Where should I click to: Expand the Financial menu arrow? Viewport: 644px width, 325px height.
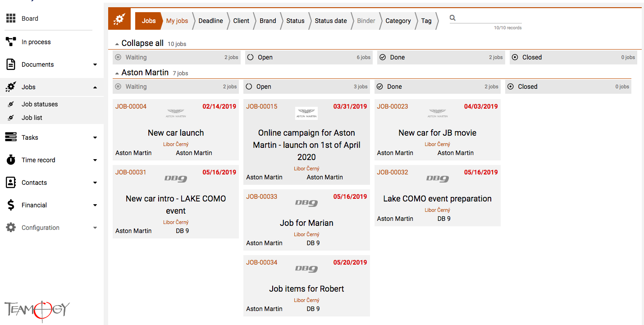click(95, 205)
